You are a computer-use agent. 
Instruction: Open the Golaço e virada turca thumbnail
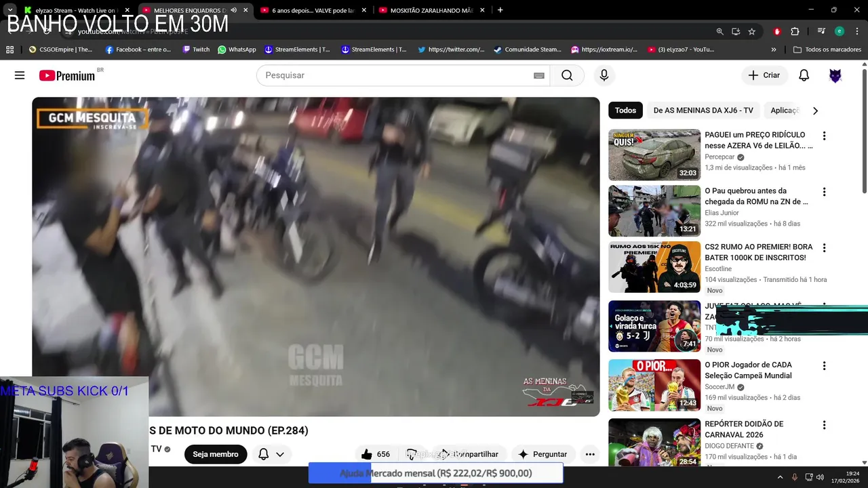tap(654, 326)
